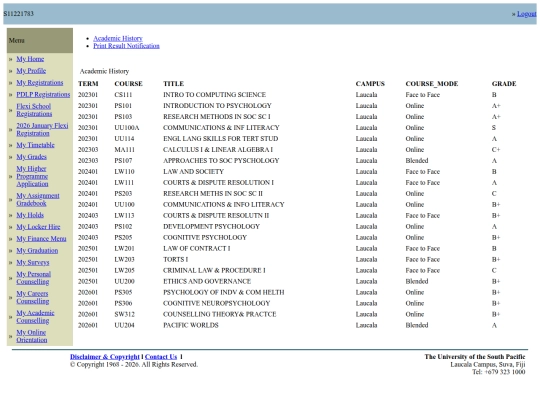Open My Graduation
Viewport: 540px width, 405px height.
click(x=37, y=250)
